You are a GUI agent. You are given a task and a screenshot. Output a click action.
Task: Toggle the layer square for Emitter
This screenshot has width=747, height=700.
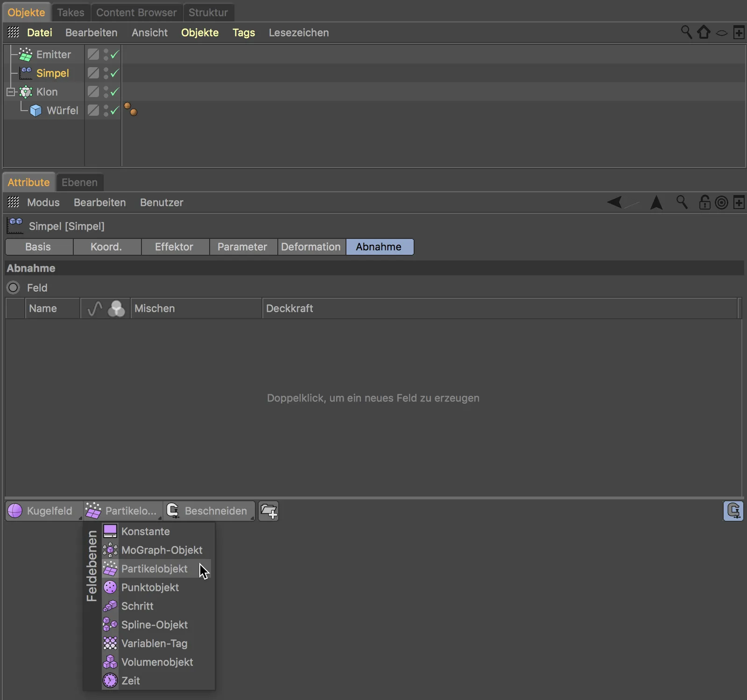[x=93, y=55]
